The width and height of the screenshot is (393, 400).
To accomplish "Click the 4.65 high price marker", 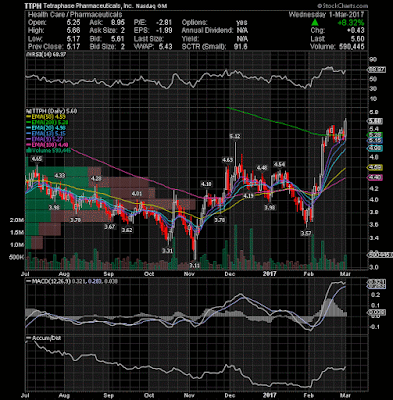I will [37, 159].
